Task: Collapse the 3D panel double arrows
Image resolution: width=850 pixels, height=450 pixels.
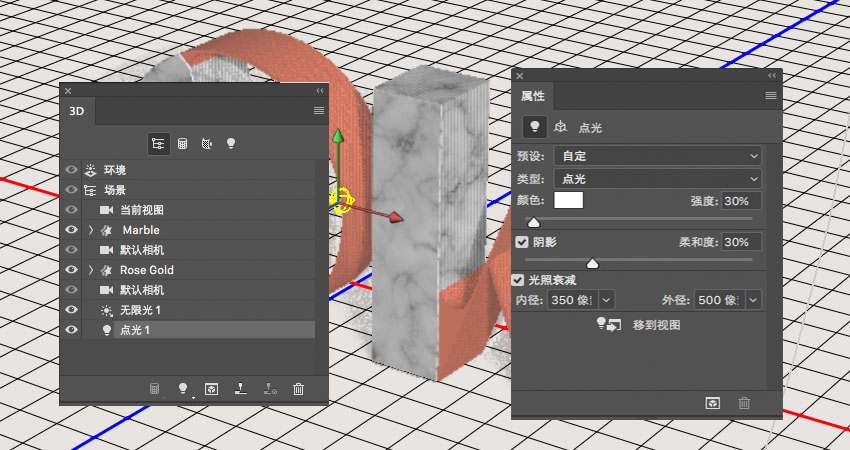Action: pos(320,91)
